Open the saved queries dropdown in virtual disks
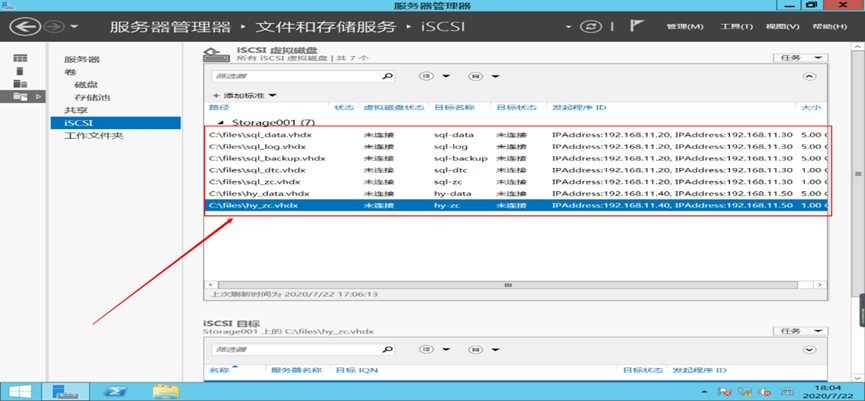Image resolution: width=865 pixels, height=401 pixels. pyautogui.click(x=483, y=76)
